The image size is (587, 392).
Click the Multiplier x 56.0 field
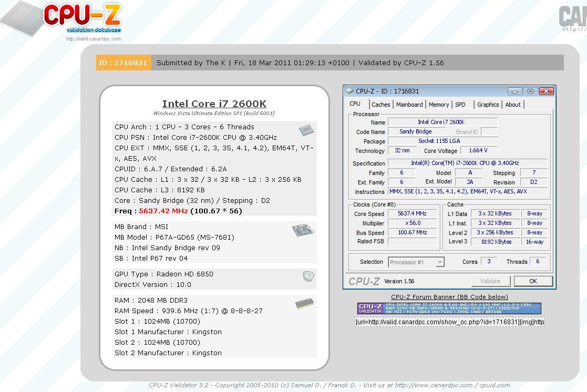pyautogui.click(x=413, y=223)
